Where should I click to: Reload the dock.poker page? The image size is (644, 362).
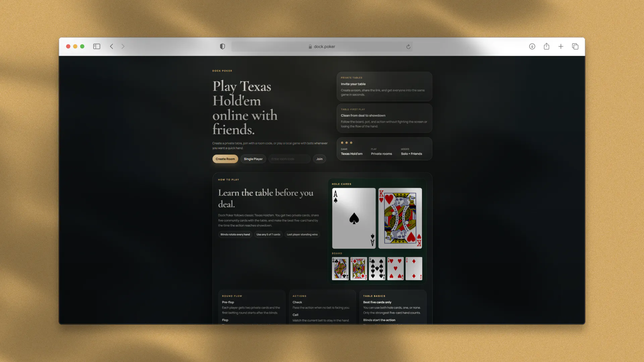(408, 47)
